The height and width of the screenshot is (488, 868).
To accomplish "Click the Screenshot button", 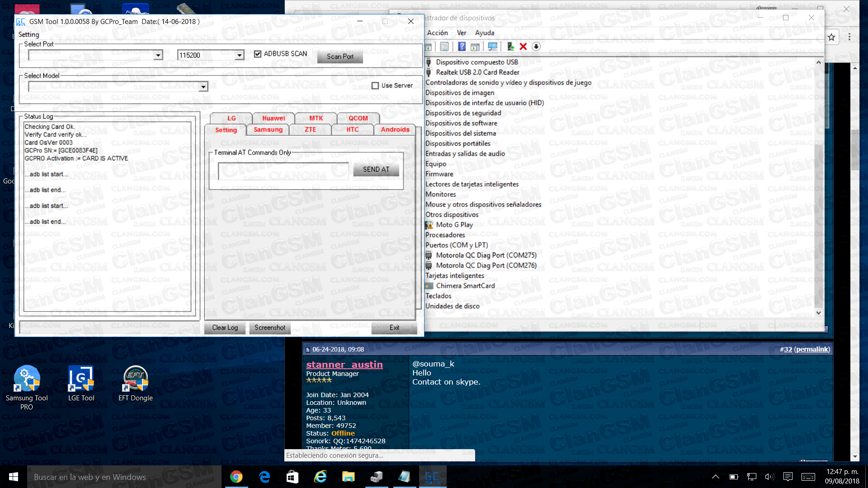I will pyautogui.click(x=270, y=328).
